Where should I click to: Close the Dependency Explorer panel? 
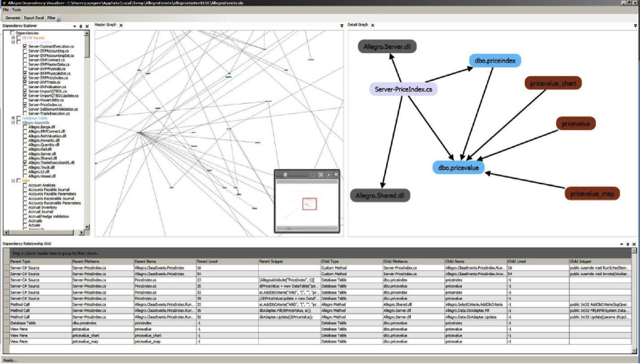[87, 26]
